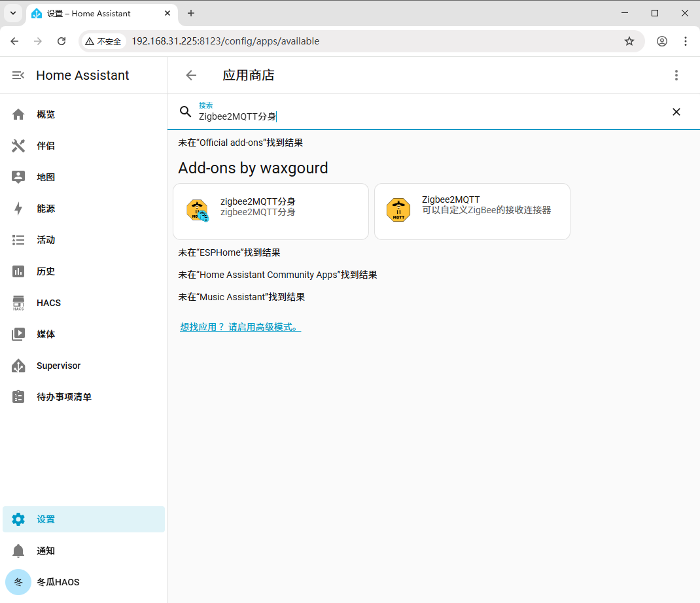Viewport: 700px width, 603px height.
Task: Click the settings gear icon
Action: pos(18,519)
